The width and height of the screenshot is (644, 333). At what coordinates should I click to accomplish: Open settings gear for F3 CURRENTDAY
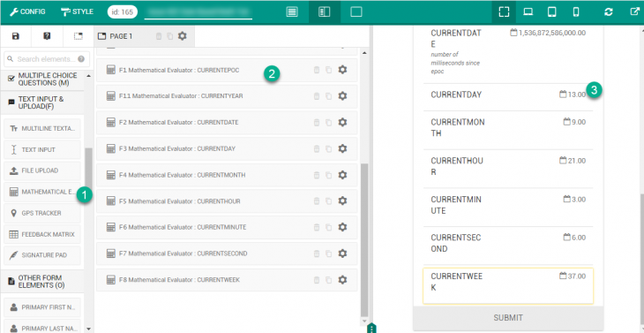342,148
